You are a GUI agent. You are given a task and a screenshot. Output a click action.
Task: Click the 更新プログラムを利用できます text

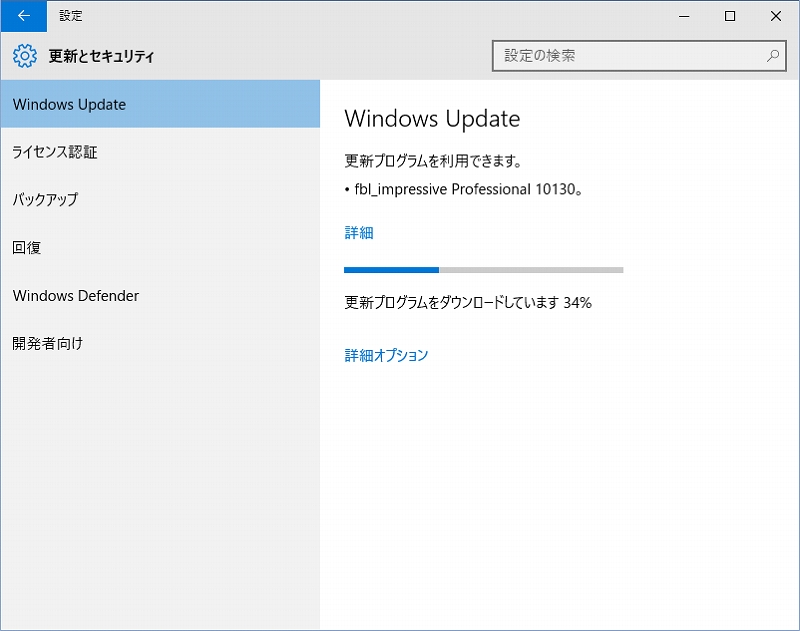(433, 161)
